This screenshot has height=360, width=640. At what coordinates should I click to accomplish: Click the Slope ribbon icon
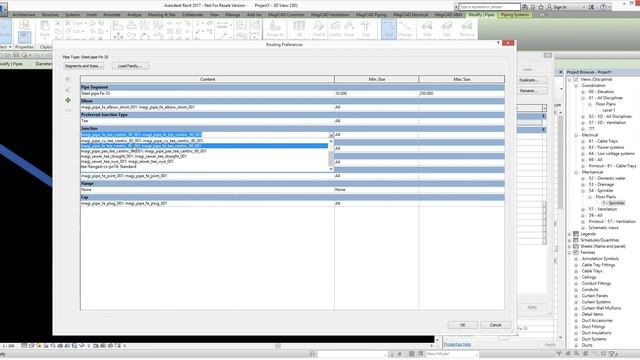tap(349, 29)
